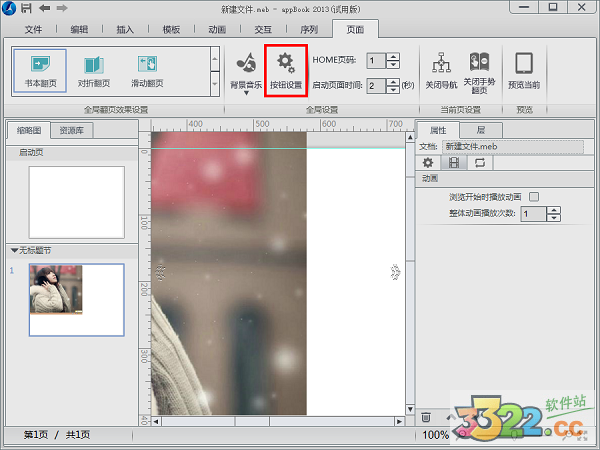Expand the 背景音乐 dropdown arrow
The width and height of the screenshot is (600, 450).
(246, 93)
